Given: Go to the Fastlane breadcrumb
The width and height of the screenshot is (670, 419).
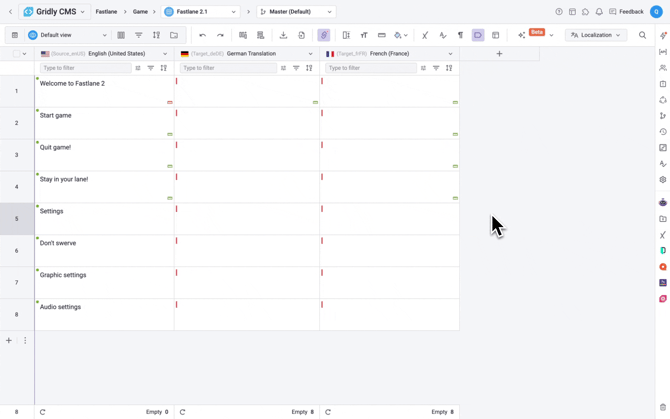Looking at the screenshot, I should click(106, 12).
